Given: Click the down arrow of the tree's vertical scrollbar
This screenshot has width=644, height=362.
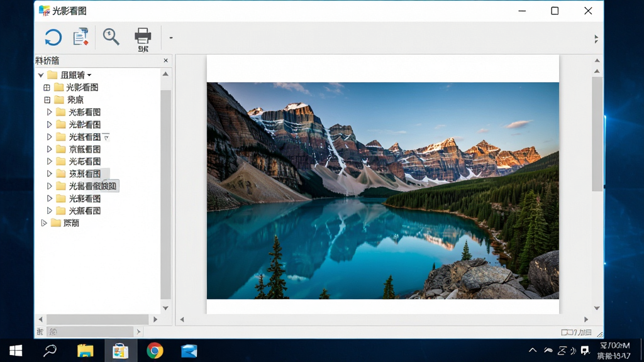Looking at the screenshot, I should 165,308.
